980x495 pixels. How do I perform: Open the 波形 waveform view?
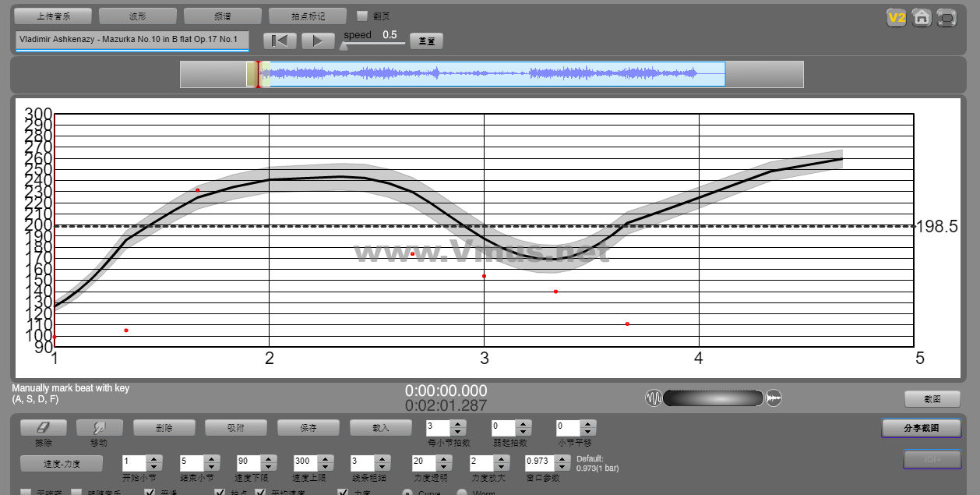(x=138, y=16)
